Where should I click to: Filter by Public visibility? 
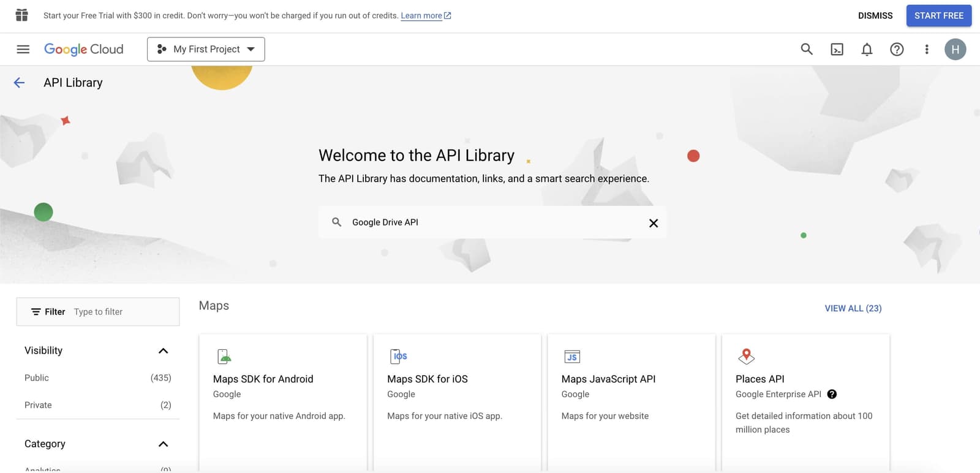click(x=37, y=378)
